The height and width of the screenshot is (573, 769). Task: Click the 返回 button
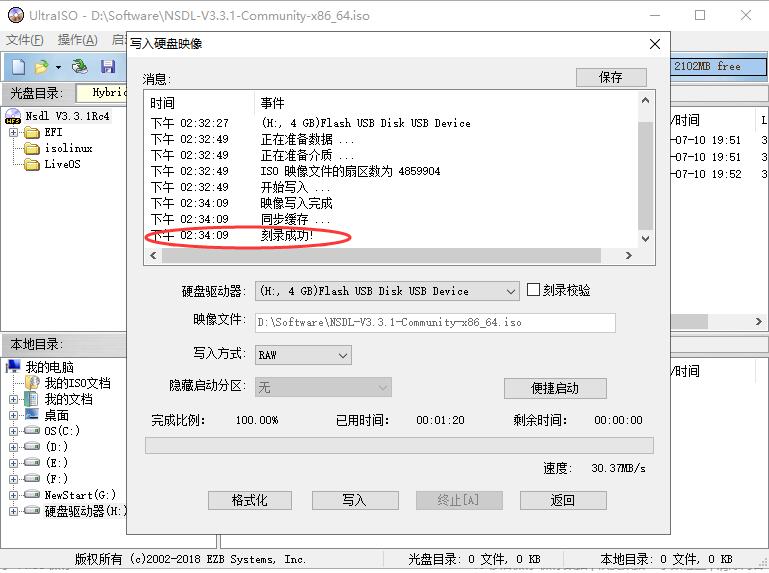(563, 500)
